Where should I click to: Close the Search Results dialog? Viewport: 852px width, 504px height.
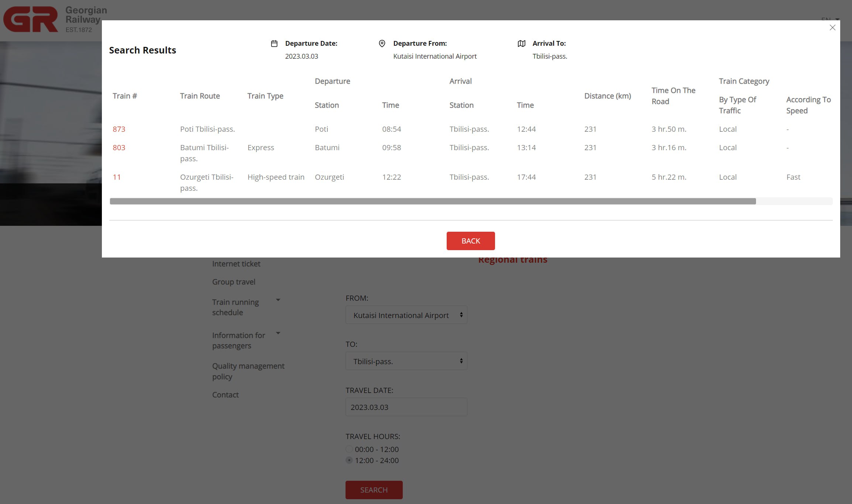(832, 28)
